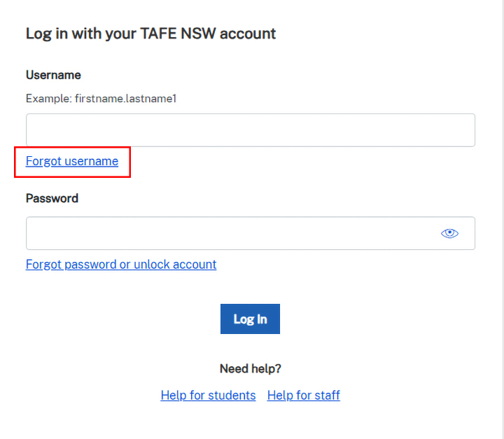This screenshot has height=439, width=504.
Task: Place cursor in the empty username box
Action: [x=250, y=130]
